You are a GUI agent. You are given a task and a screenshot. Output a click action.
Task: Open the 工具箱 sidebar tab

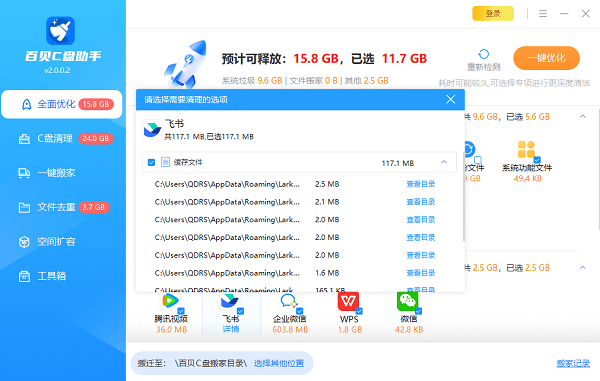[x=62, y=276]
